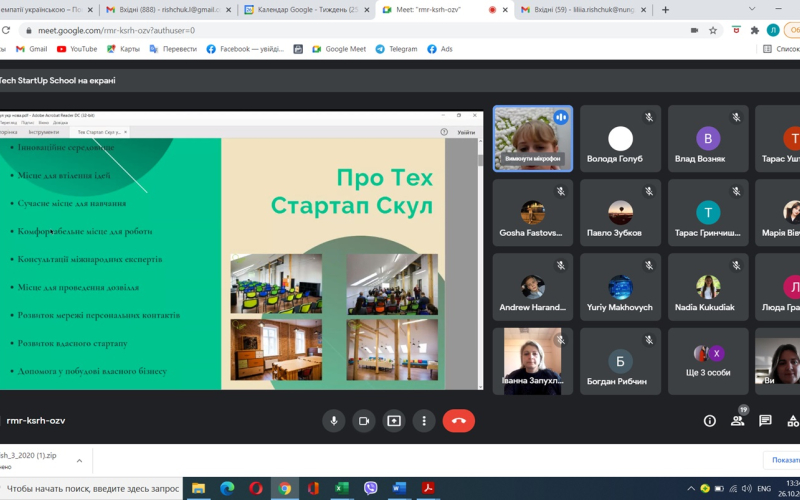Open Word from the taskbar

point(399,489)
